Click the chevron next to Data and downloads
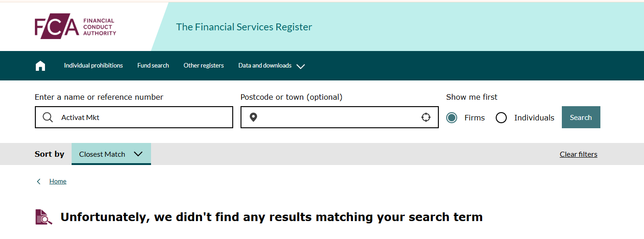This screenshot has width=644, height=239. (301, 66)
